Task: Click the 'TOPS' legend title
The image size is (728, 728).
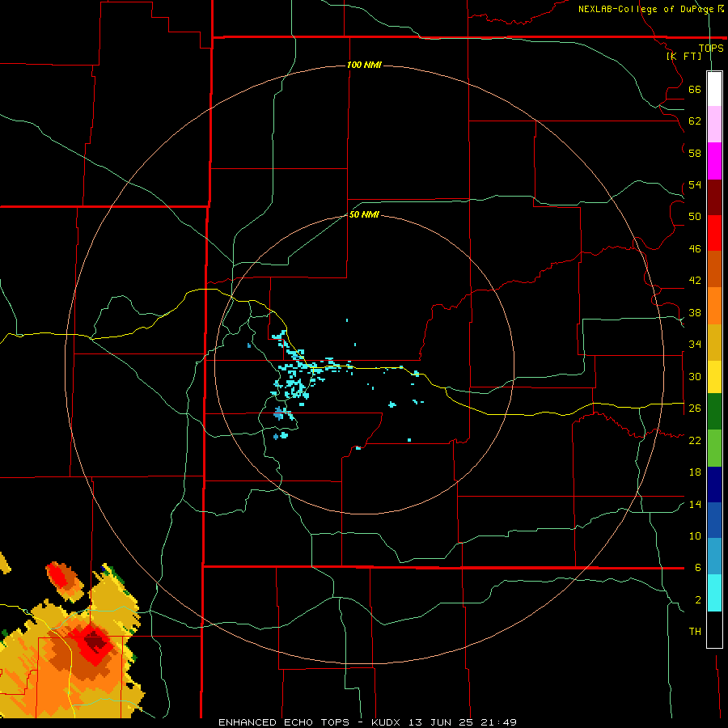Action: 711,48
